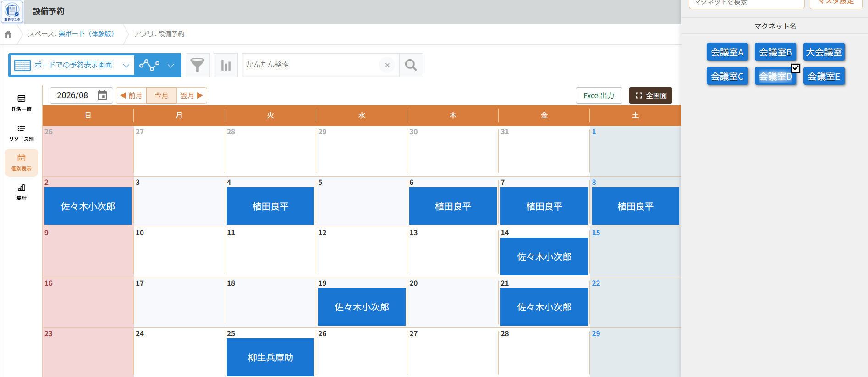Open リソース別 sidebar view
The image size is (868, 377).
22,133
